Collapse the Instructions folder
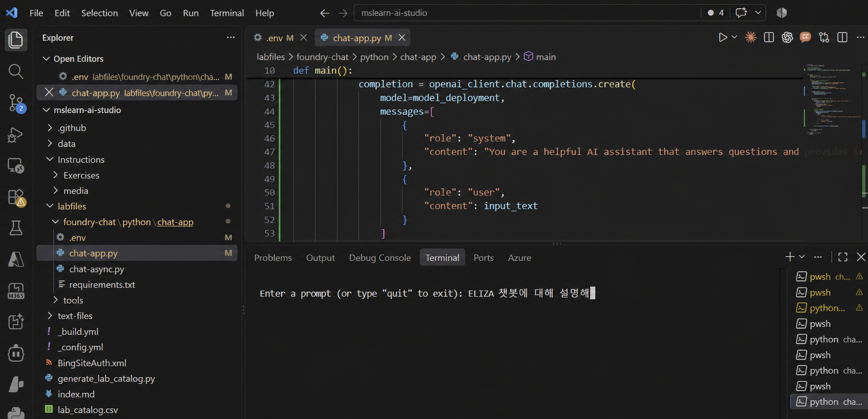This screenshot has width=868, height=419. coord(50,159)
